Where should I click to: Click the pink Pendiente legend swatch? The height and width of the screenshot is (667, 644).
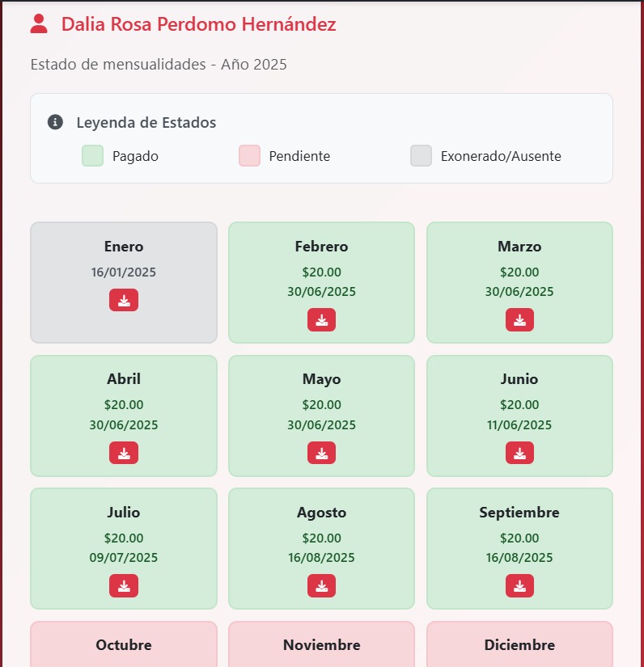point(249,156)
